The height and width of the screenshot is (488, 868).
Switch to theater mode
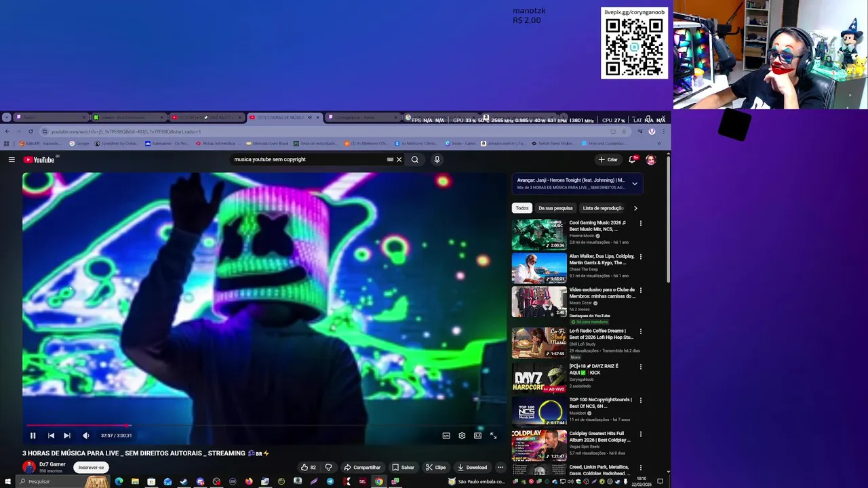477,435
